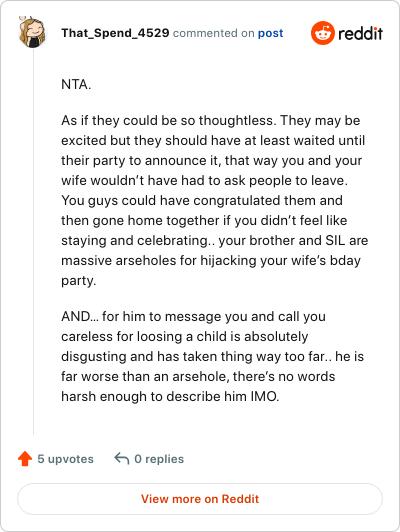Viewport: 400px width, 532px height.
Task: Click the reddit wordmark text
Action: [360, 33]
